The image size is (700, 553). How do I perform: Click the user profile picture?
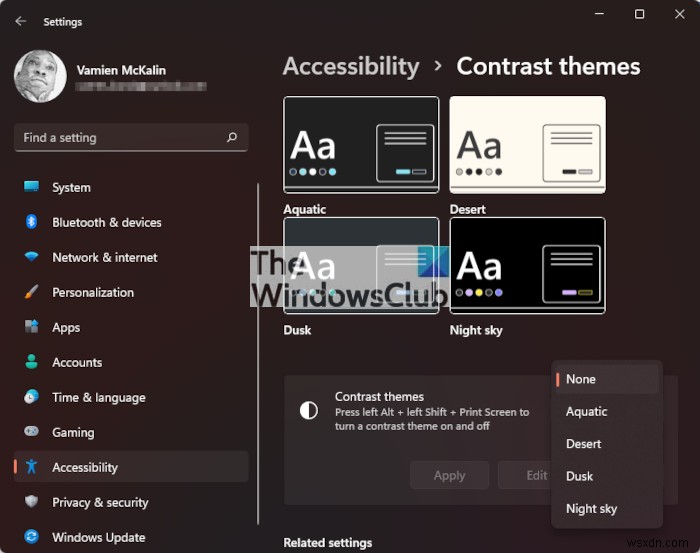40,76
